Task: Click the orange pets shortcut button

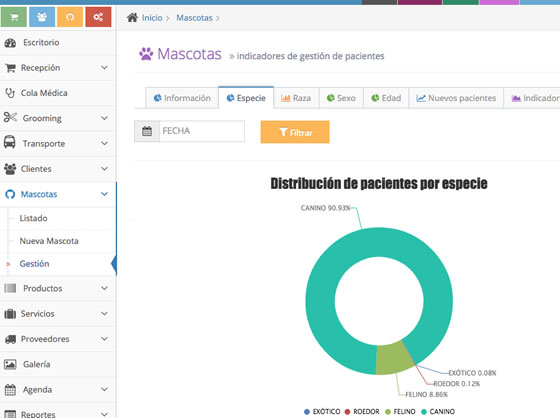Action: (70, 17)
